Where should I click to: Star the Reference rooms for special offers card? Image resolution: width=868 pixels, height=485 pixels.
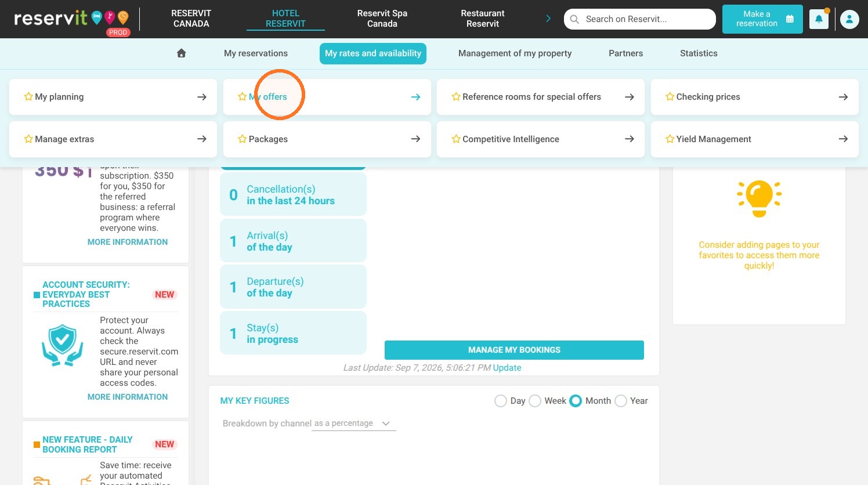click(456, 97)
